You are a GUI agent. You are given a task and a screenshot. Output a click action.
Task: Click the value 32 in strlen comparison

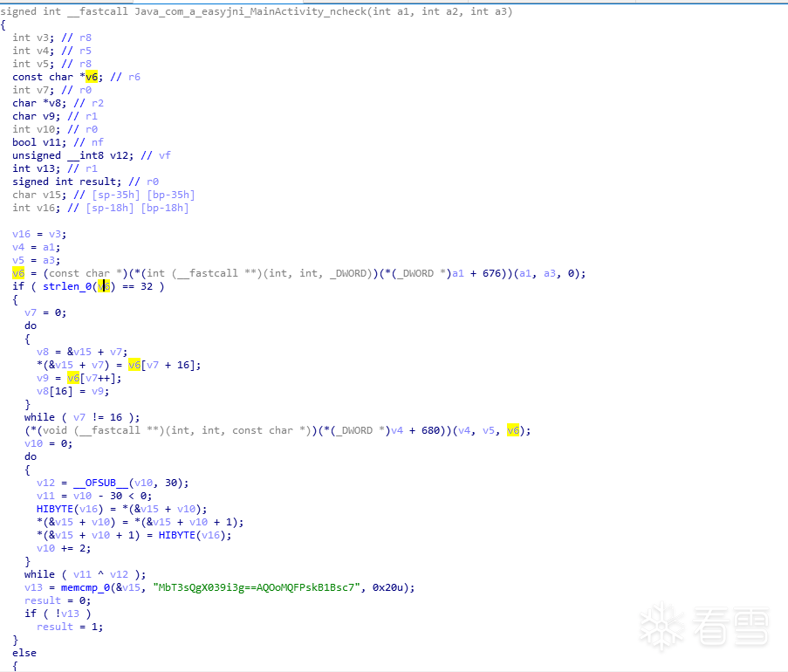click(147, 286)
